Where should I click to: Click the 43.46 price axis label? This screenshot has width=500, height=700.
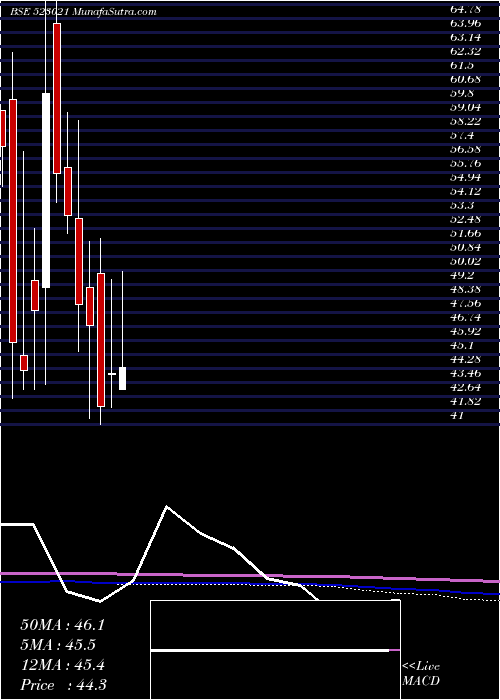[465, 374]
